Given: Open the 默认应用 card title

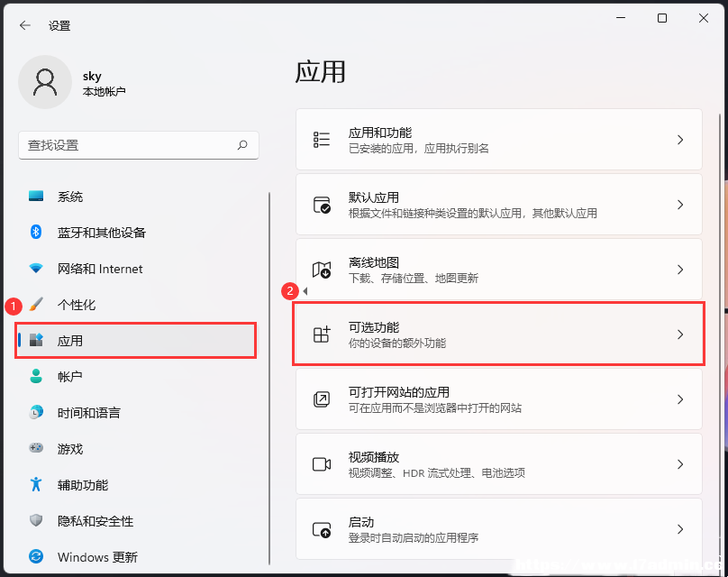Looking at the screenshot, I should click(374, 197).
